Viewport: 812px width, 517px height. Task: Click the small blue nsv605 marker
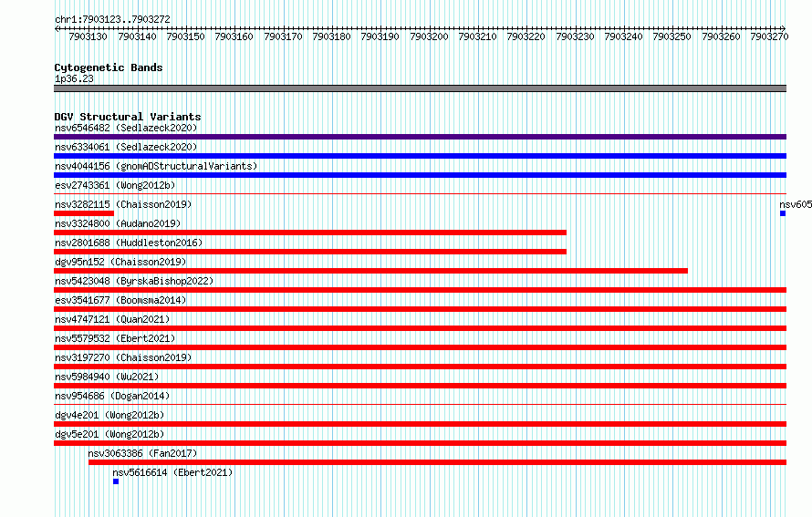783,213
